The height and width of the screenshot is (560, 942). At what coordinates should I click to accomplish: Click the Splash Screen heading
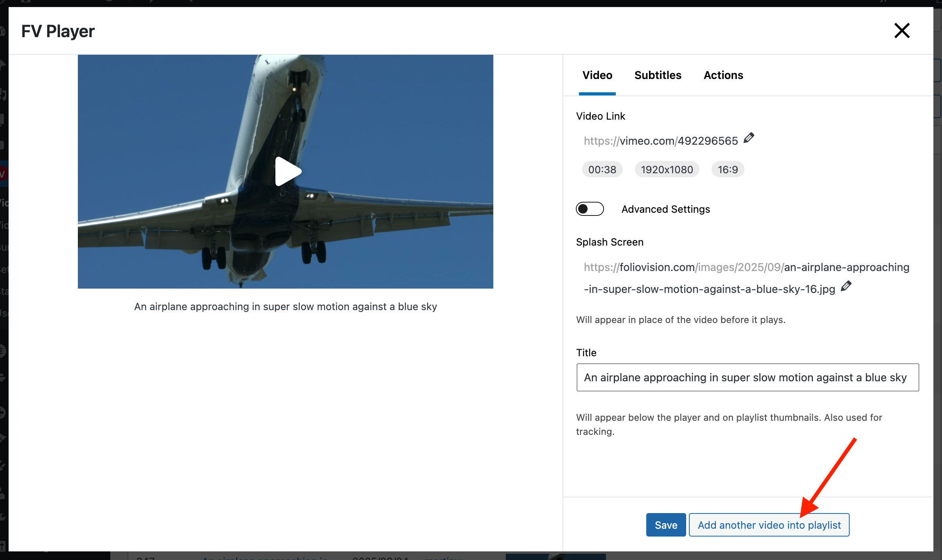[609, 242]
